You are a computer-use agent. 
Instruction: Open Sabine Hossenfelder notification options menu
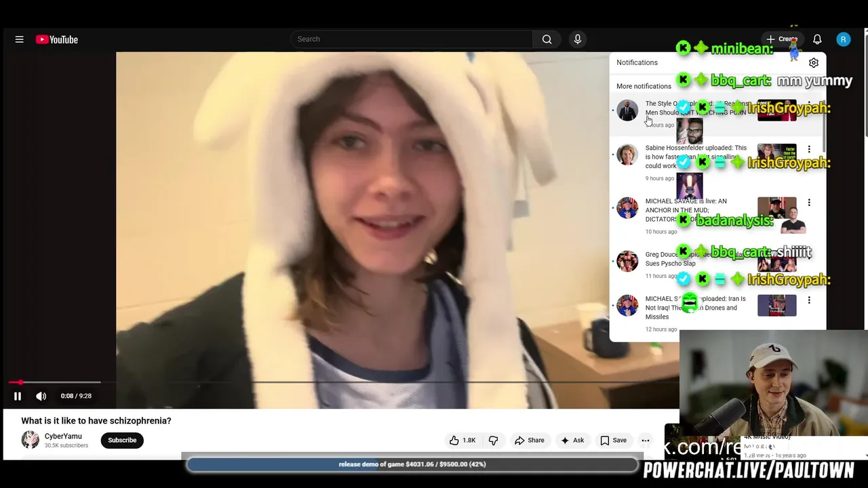coord(809,149)
